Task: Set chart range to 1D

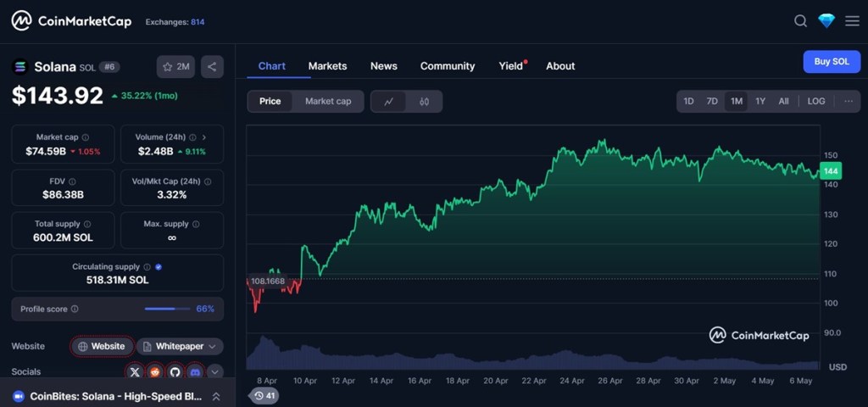Action: click(688, 102)
